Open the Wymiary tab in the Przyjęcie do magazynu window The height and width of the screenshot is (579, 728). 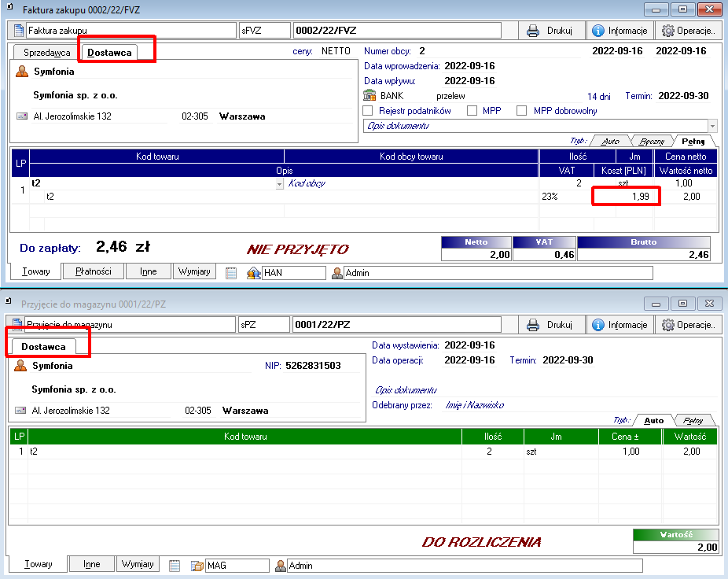coord(138,564)
